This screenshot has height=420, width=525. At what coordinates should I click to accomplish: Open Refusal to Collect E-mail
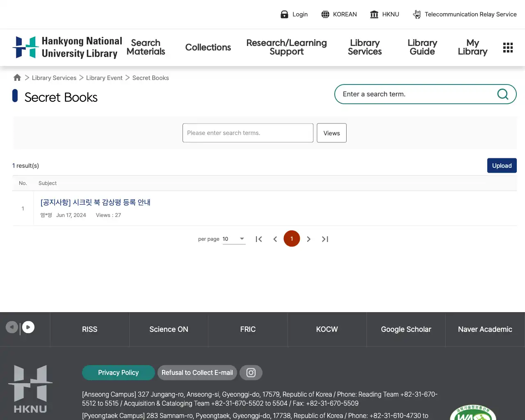(197, 372)
